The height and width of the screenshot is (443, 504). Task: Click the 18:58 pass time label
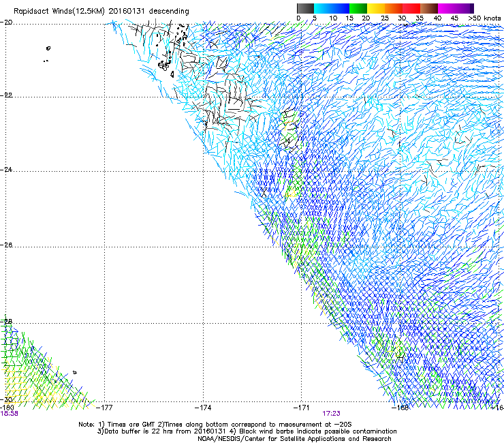[9, 414]
